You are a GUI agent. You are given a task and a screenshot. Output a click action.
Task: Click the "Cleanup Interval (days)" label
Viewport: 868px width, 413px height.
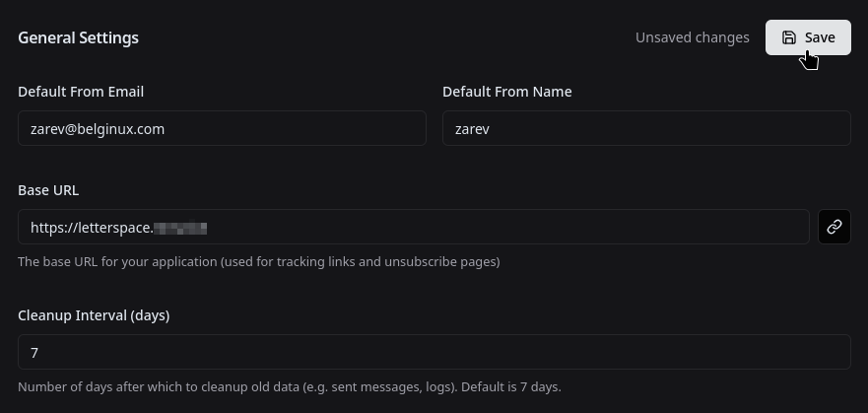94,315
